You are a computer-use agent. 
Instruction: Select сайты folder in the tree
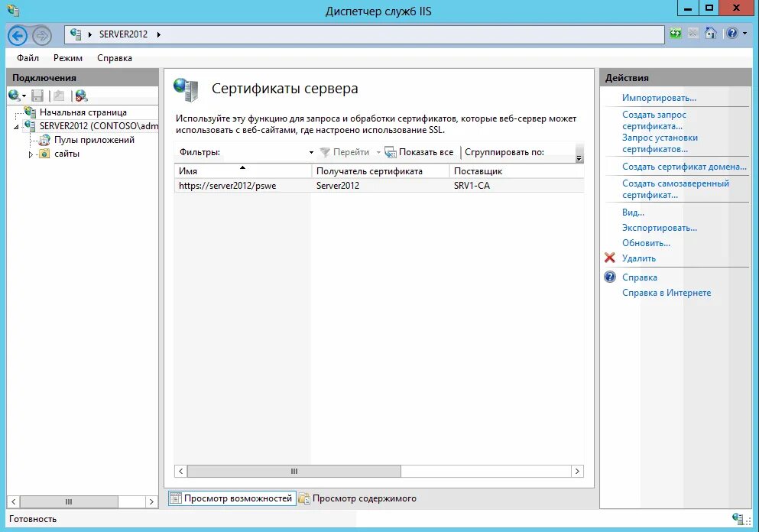[x=66, y=154]
